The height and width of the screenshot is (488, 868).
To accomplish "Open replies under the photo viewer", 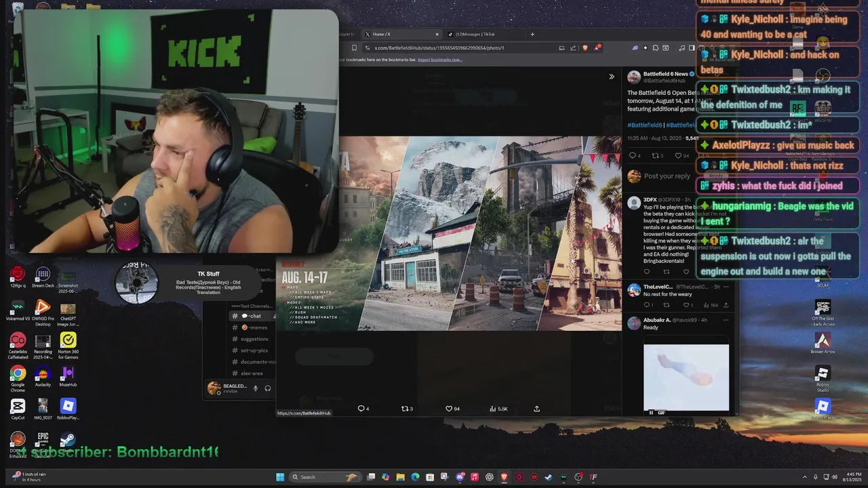I will point(363,409).
